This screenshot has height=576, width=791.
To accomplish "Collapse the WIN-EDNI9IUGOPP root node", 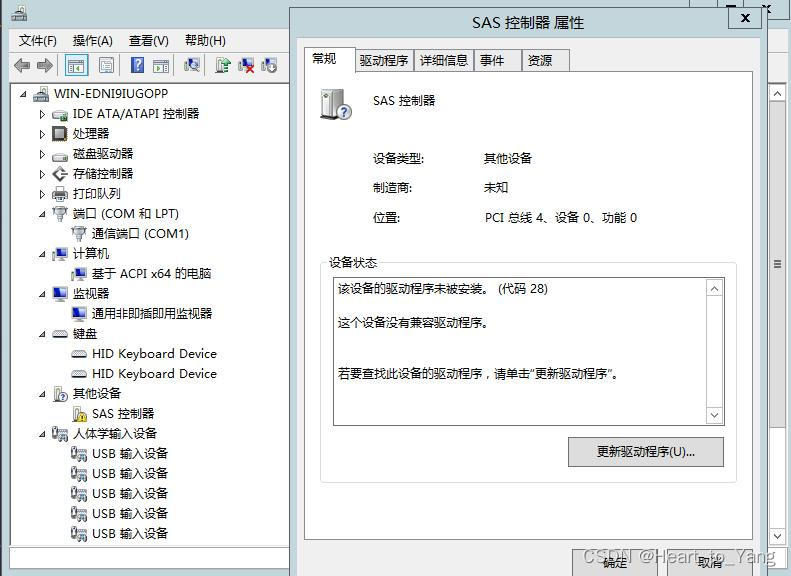I will pyautogui.click(x=23, y=94).
